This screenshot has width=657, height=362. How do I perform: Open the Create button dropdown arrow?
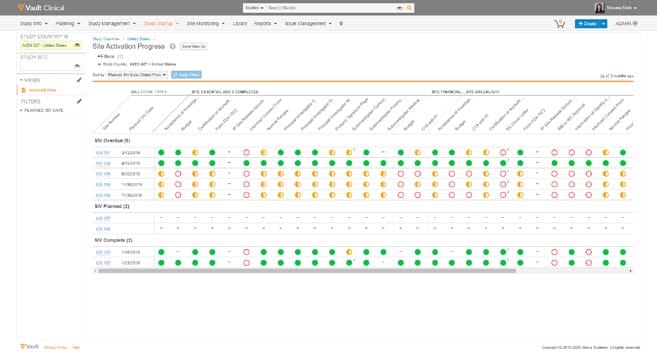click(603, 24)
